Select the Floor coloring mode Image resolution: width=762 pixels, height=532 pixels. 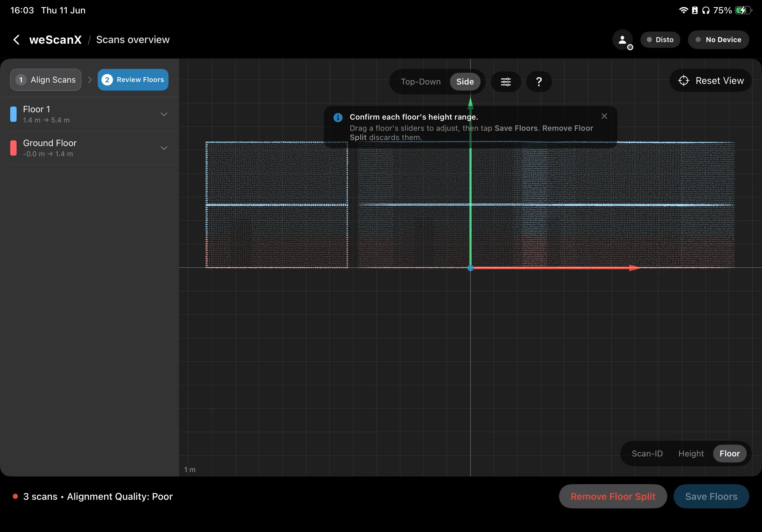(x=729, y=454)
